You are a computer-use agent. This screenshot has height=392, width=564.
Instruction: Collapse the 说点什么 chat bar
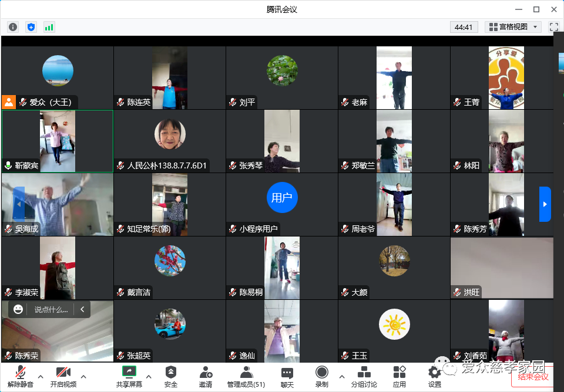tap(82, 309)
